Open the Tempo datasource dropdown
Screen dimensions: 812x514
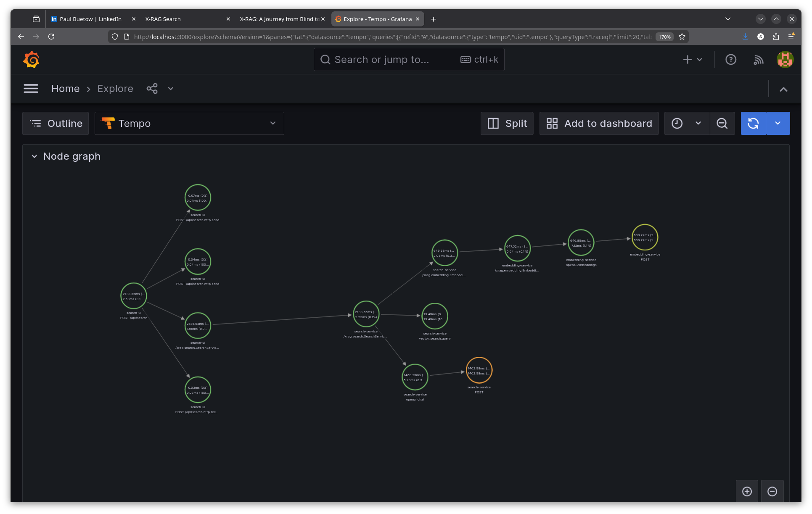[x=189, y=124]
